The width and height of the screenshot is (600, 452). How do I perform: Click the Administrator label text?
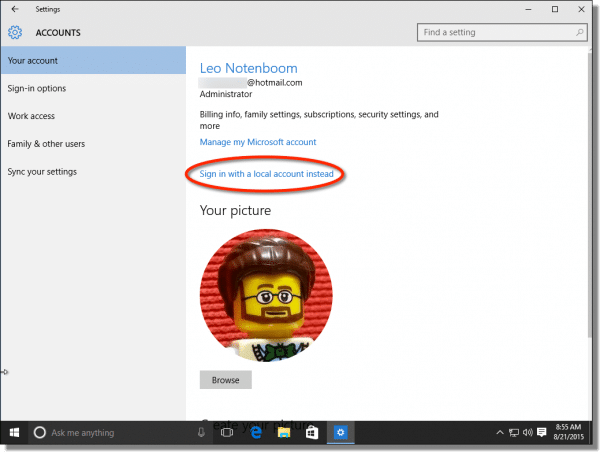[x=226, y=94]
